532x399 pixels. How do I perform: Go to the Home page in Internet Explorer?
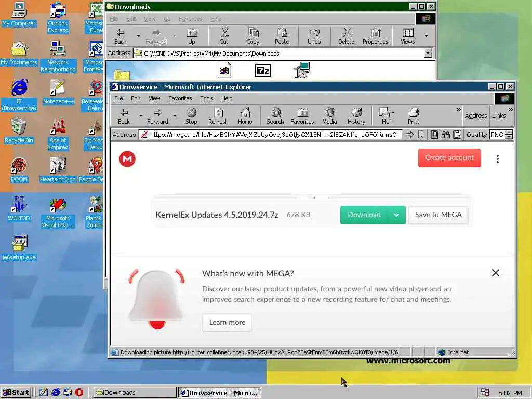[245, 116]
